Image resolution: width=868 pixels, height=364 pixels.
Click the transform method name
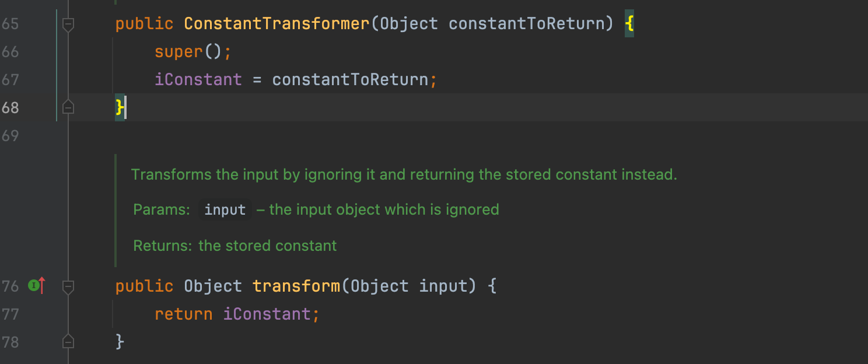click(296, 286)
